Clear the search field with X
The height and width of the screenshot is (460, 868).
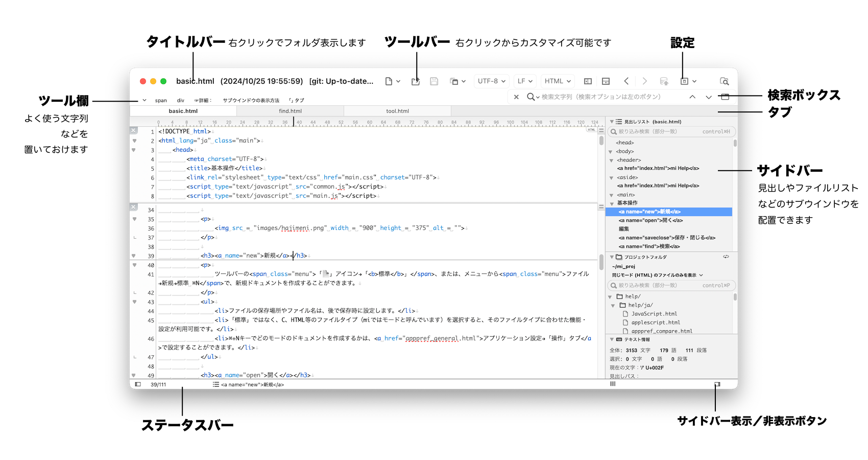click(516, 97)
